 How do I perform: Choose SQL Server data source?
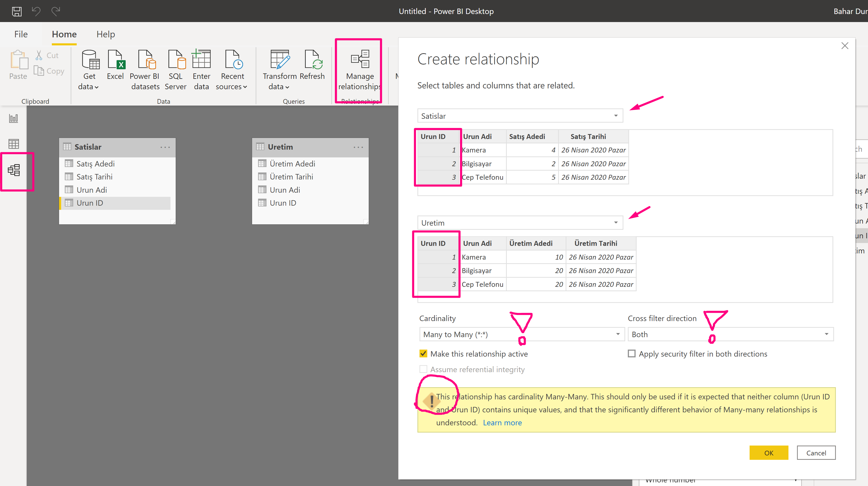tap(176, 70)
